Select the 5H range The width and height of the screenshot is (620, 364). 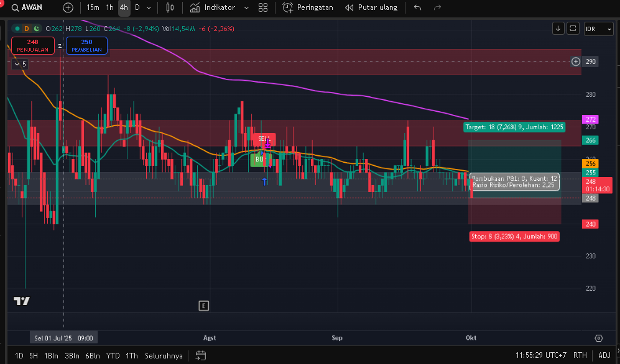click(x=34, y=356)
